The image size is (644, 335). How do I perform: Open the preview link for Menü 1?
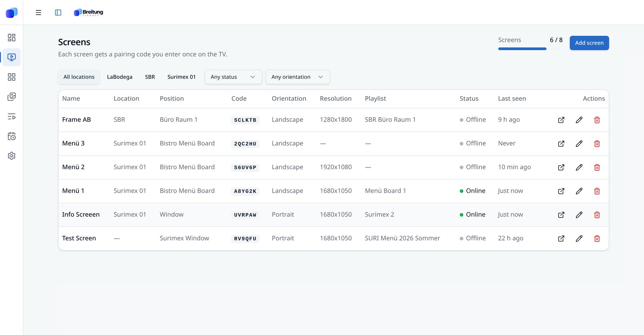pyautogui.click(x=561, y=191)
